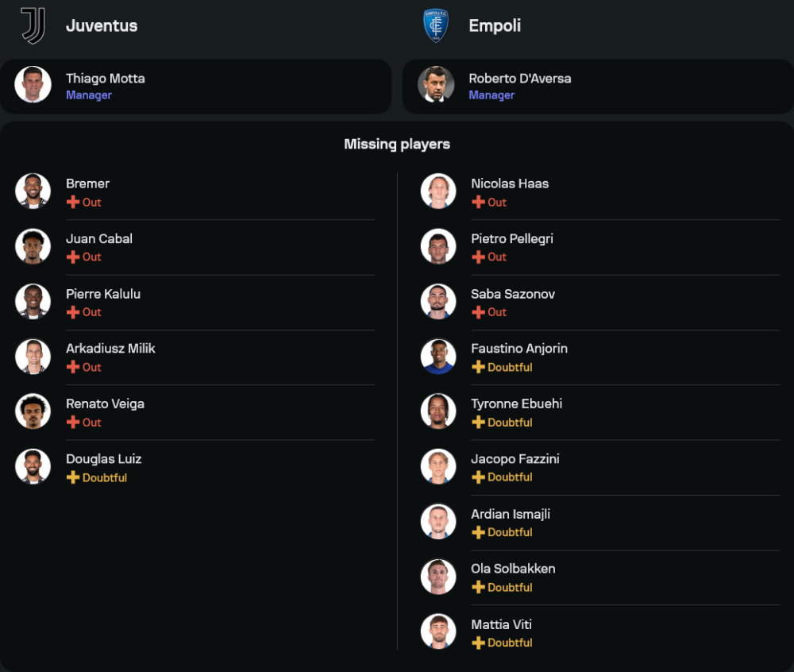The image size is (794, 672).
Task: Click Renato Veiga's red Out icon
Action: [x=73, y=423]
